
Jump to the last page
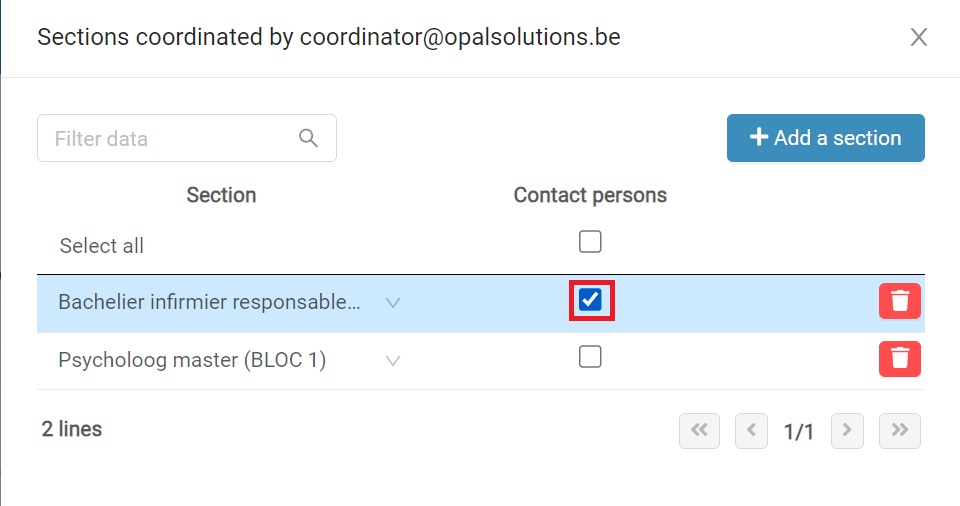click(899, 431)
